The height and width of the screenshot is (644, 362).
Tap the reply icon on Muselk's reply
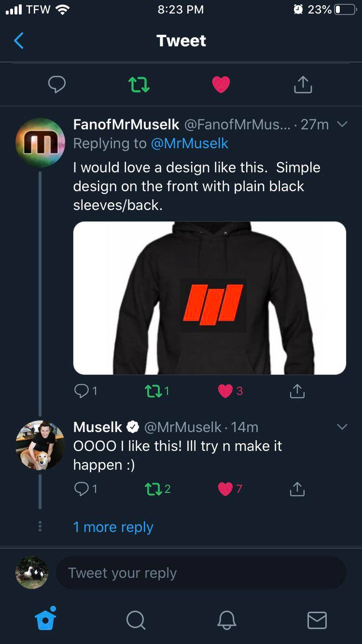[80, 489]
